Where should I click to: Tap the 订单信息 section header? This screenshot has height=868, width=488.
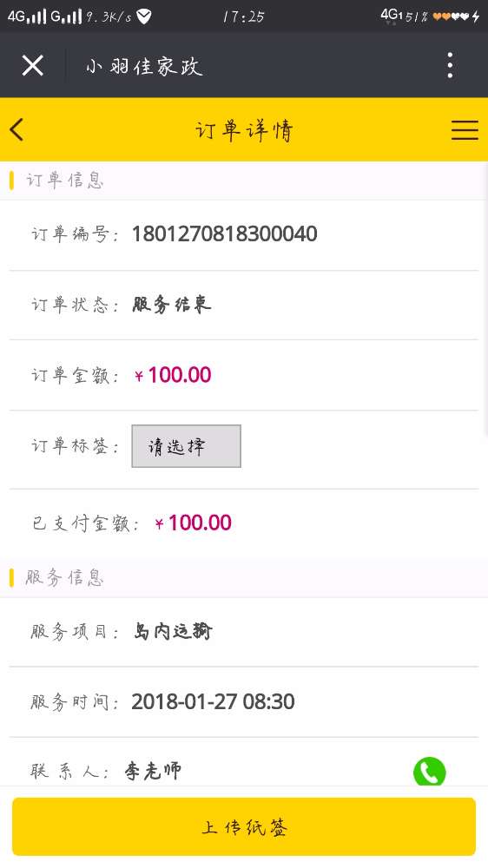point(64,181)
